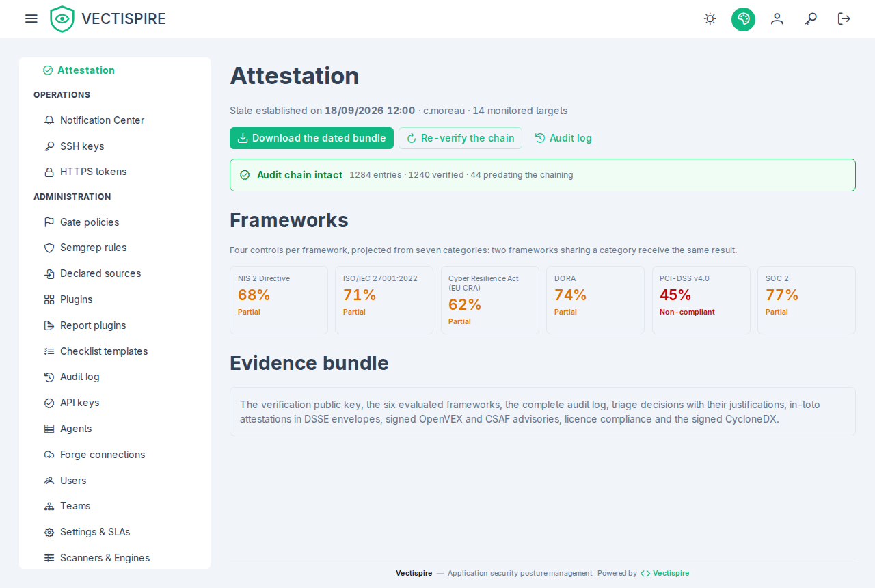Download the dated bundle
This screenshot has width=875, height=588.
[x=312, y=138]
